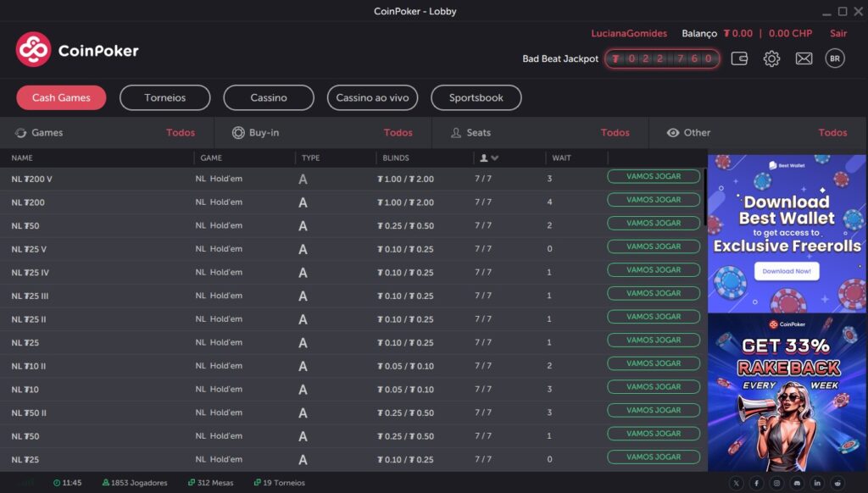
Task: Open the Get 33% Rakeback banner
Action: click(787, 393)
